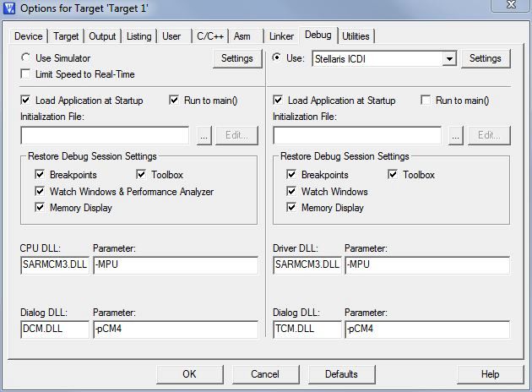The width and height of the screenshot is (532, 392).
Task: Switch to the C/C++ tab
Action: [x=210, y=36]
